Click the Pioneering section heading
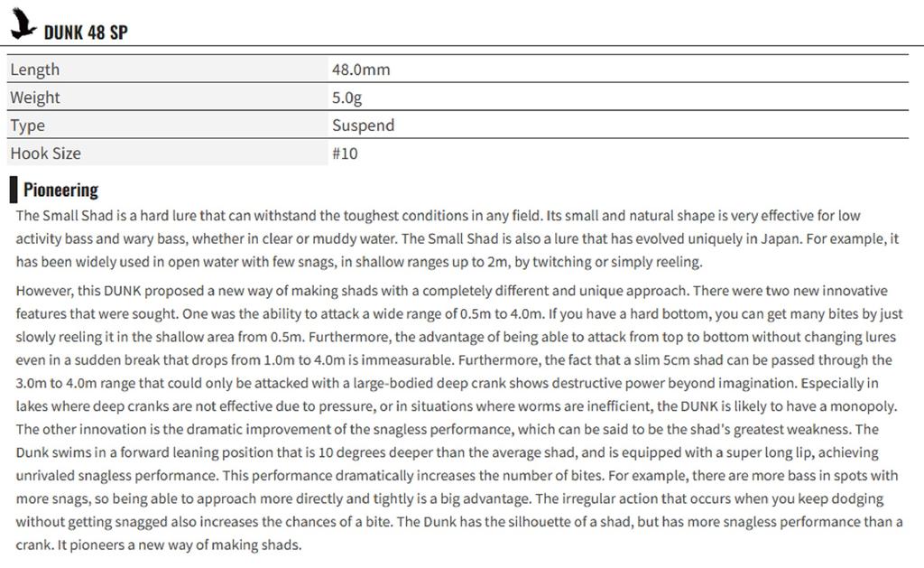 coord(60,190)
